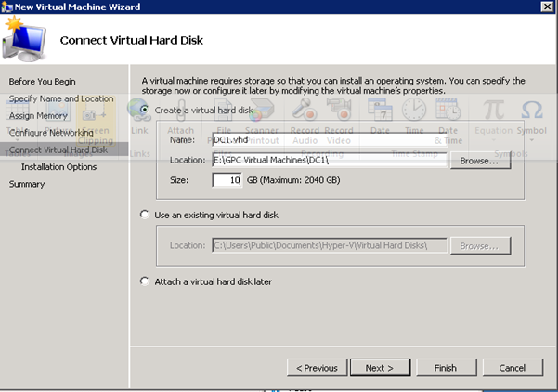
Task: Click the 'Name:' label
Action: [x=182, y=140]
